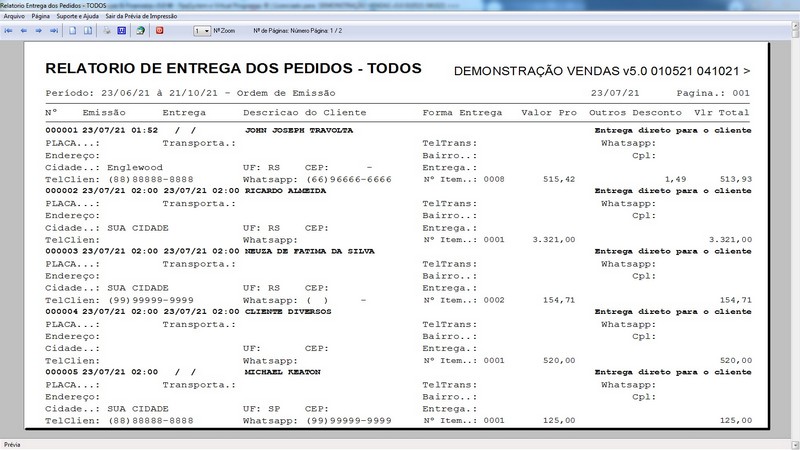800x450 pixels.
Task: Go to previous page arrow icon
Action: (x=23, y=31)
